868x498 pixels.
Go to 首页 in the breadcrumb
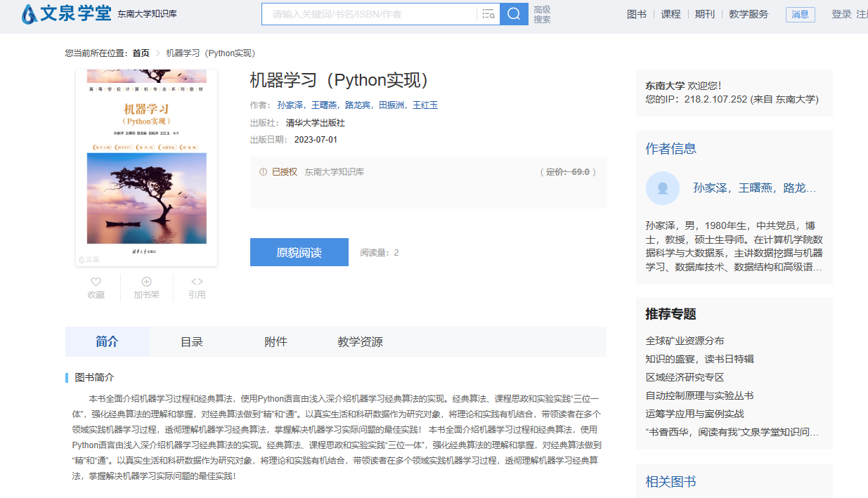(141, 53)
